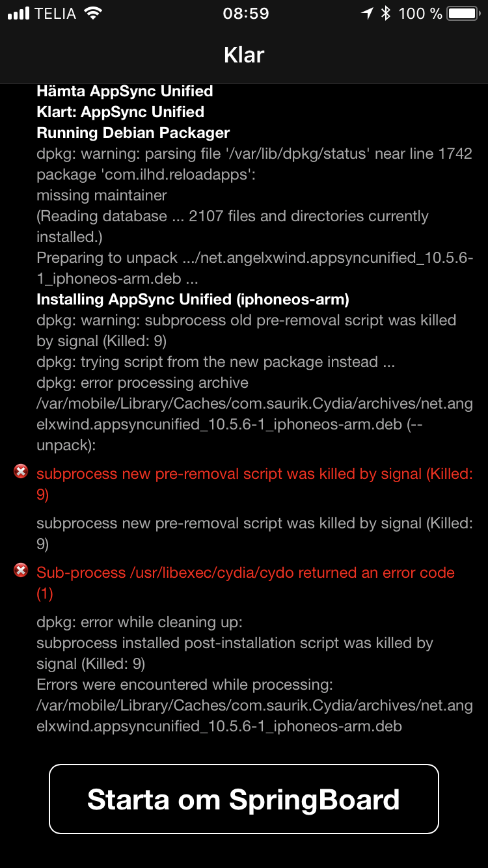This screenshot has height=868, width=488.
Task: Tap the 'Klart: AppSync Unified' line
Action: [x=120, y=112]
